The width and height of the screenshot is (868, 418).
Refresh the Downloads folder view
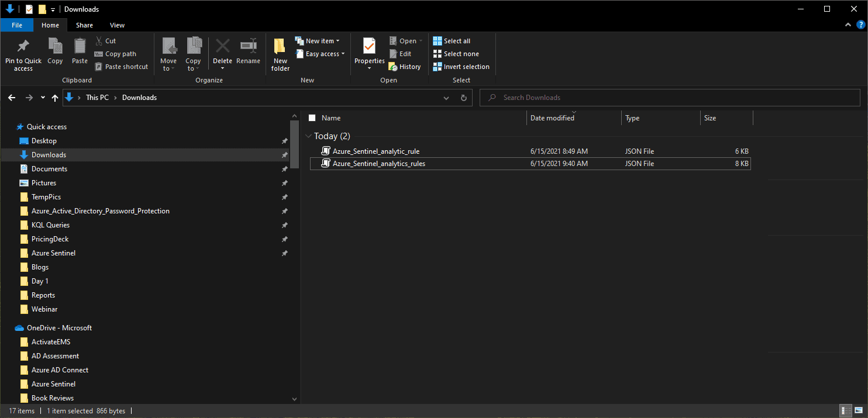pos(464,98)
